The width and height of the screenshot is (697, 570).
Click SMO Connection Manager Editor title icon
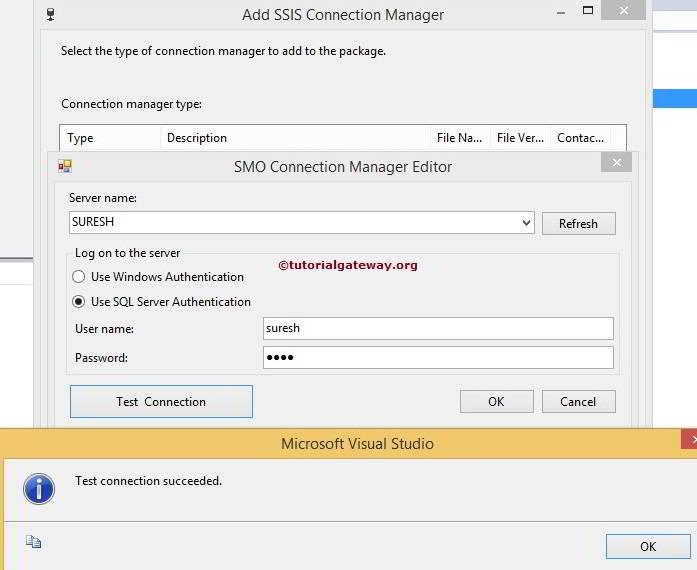pyautogui.click(x=65, y=166)
